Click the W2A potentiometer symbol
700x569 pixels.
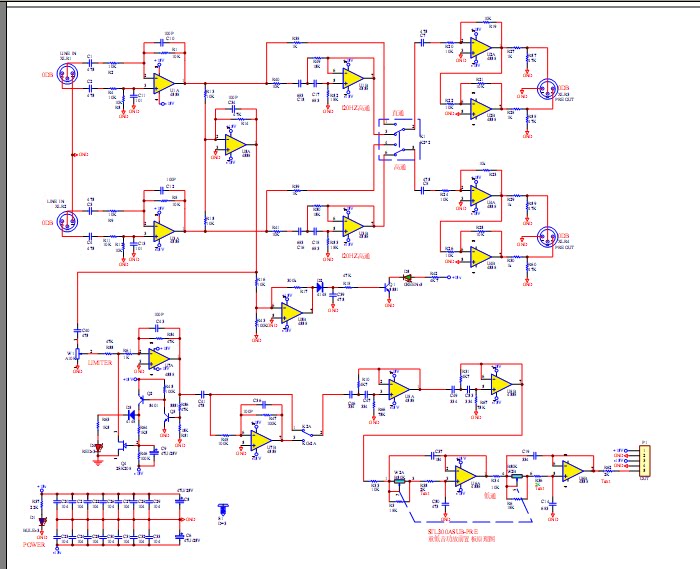tap(399, 480)
